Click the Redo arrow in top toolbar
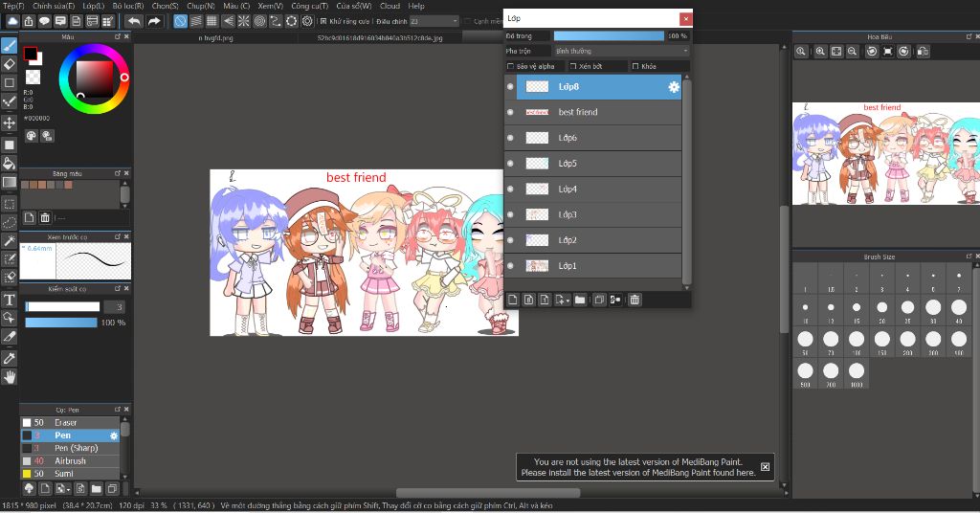980x513 pixels. coord(154,21)
